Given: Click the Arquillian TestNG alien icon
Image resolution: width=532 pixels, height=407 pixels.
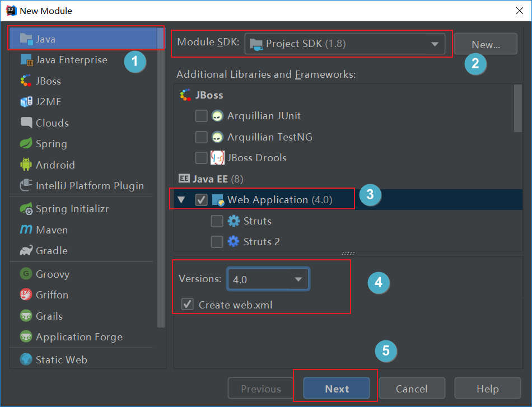Looking at the screenshot, I should pyautogui.click(x=217, y=137).
